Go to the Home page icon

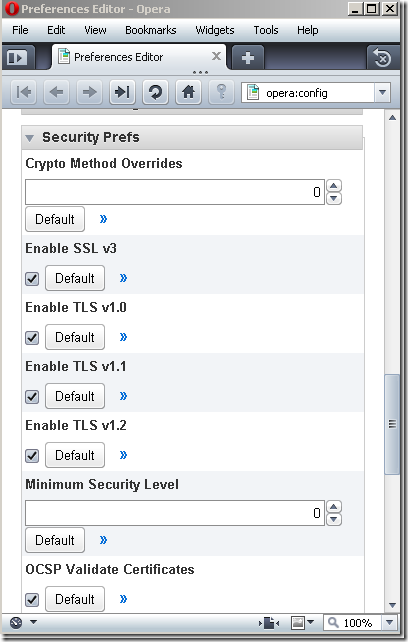click(x=188, y=92)
